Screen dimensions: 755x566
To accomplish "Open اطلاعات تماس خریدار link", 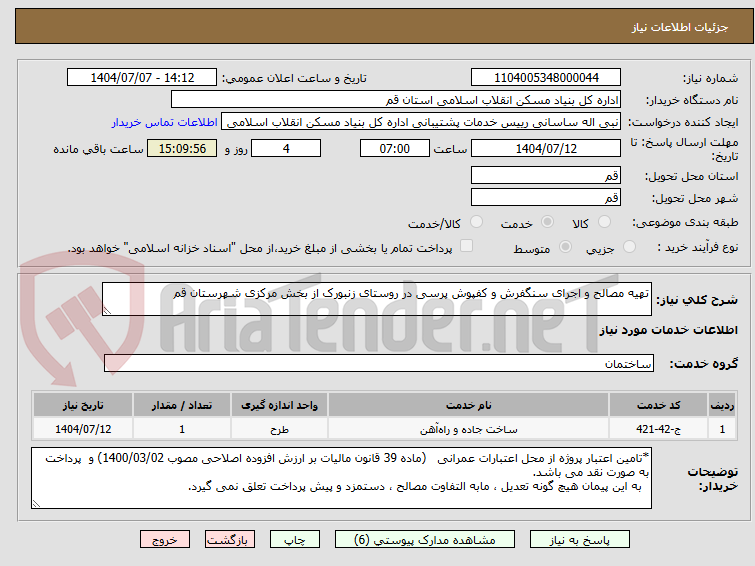I will click(165, 122).
